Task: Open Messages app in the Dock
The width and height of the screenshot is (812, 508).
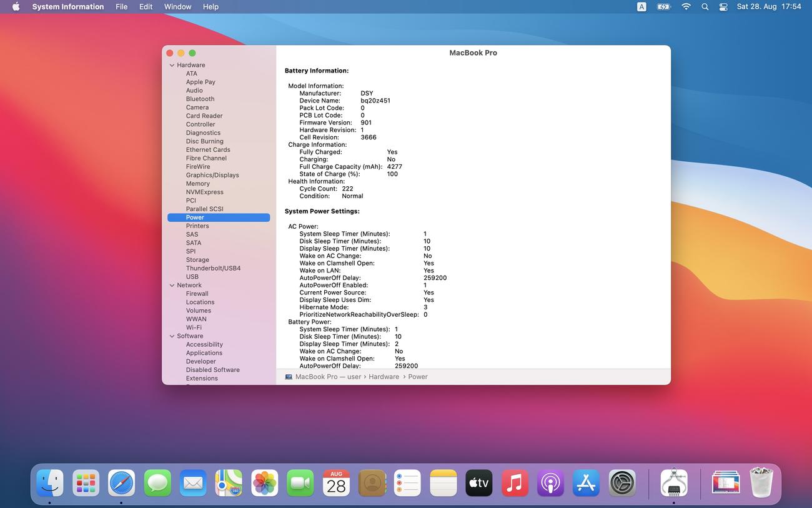Action: tap(157, 483)
